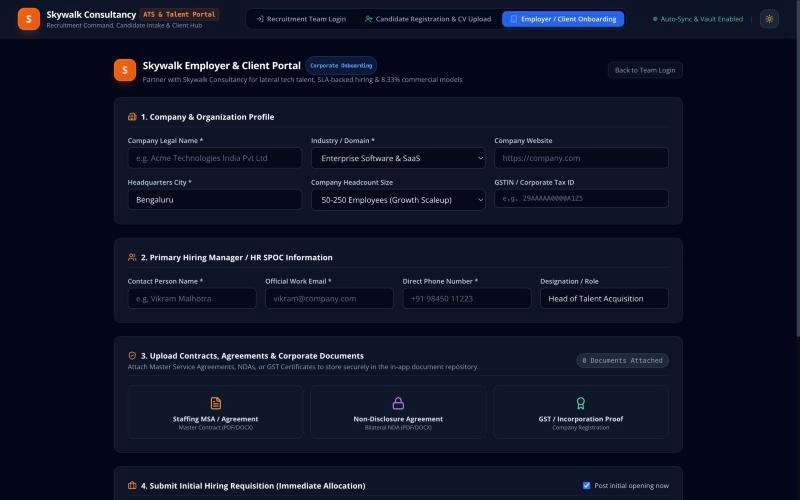Click the Primary Hiring Manager people icon
Viewport: 800px width, 500px height.
pyautogui.click(x=132, y=257)
